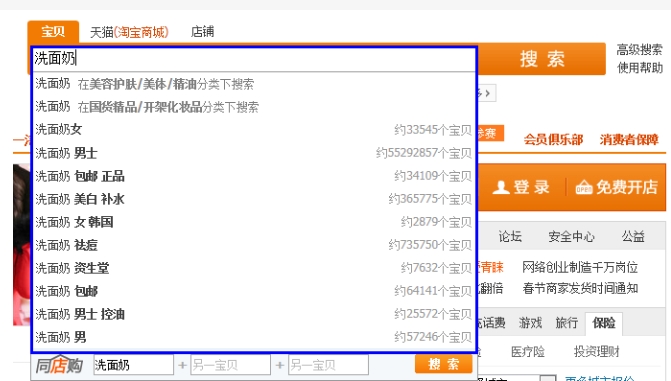Image resolution: width=671 pixels, height=381 pixels.
Task: Open the 会员俱乐部 link
Action: coord(553,140)
